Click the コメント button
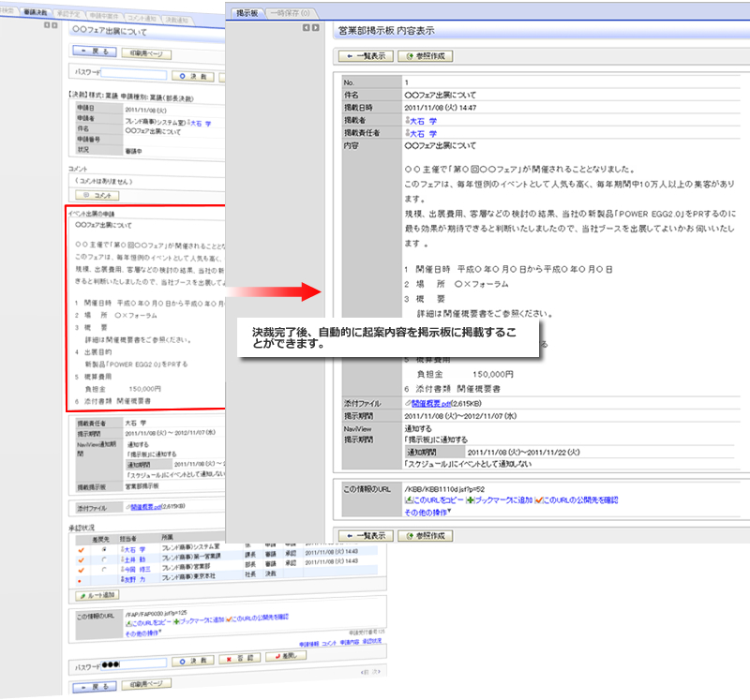 (x=97, y=195)
